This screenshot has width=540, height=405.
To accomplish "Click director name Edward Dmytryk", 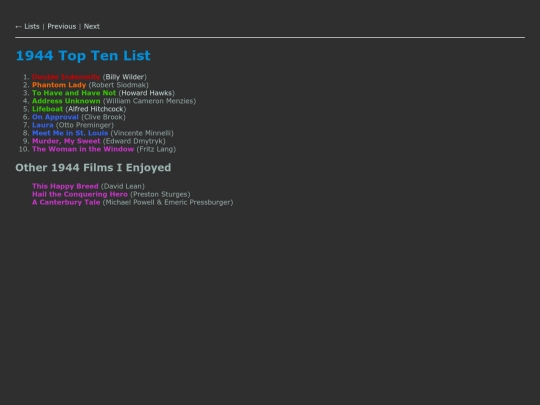I will pyautogui.click(x=134, y=141).
